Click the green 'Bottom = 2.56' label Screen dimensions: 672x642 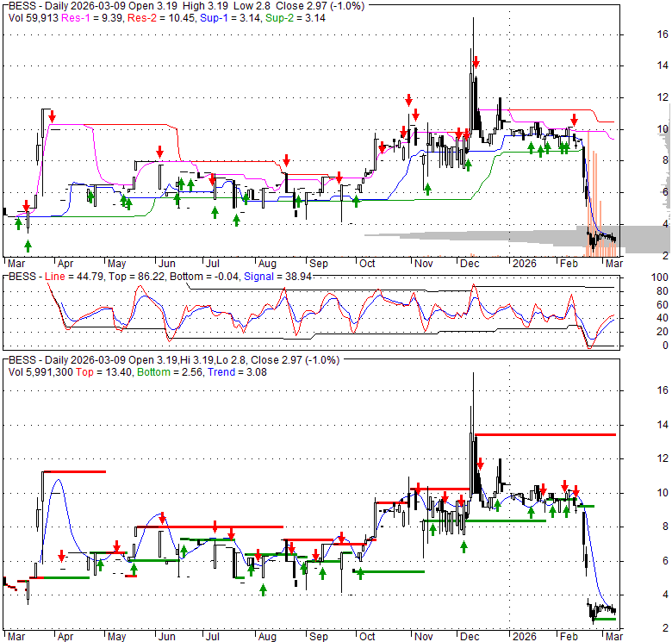(x=170, y=372)
